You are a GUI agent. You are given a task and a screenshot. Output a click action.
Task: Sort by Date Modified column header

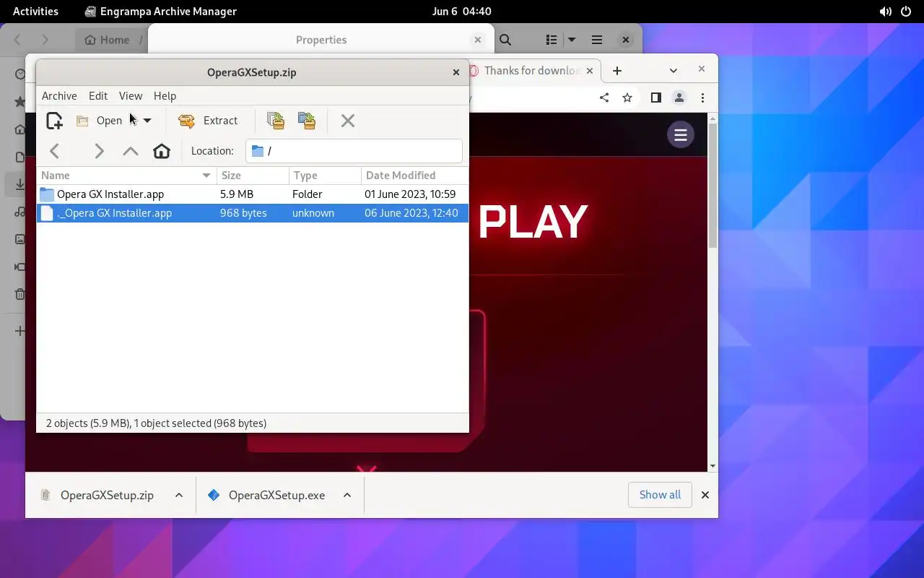pos(414,176)
